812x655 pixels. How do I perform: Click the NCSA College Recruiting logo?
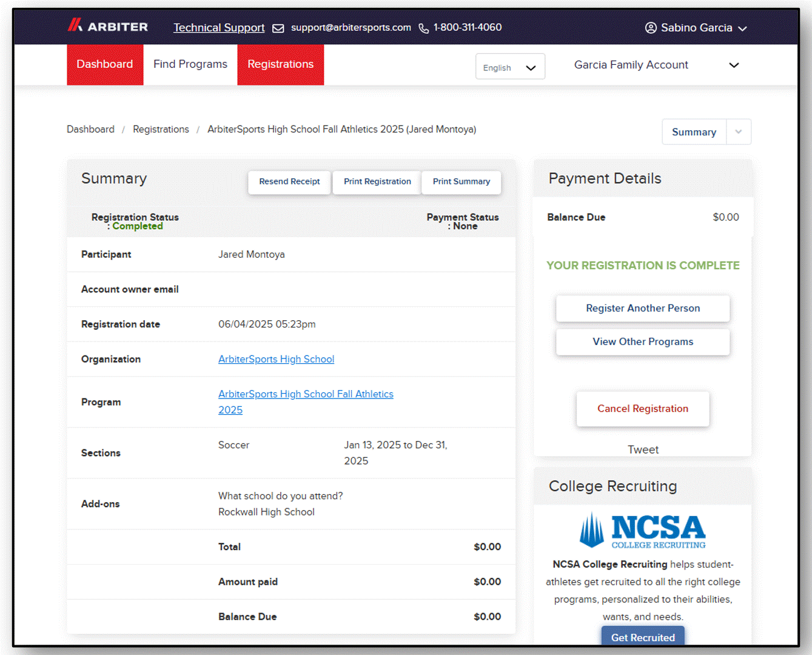click(643, 531)
